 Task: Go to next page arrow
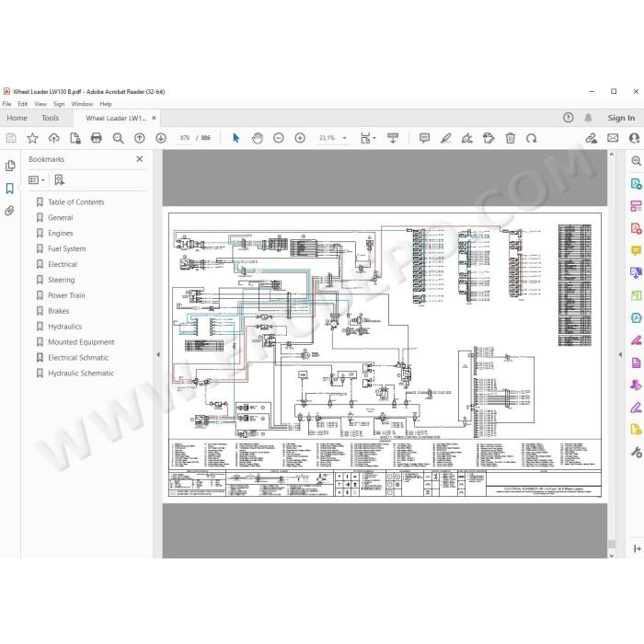click(161, 138)
